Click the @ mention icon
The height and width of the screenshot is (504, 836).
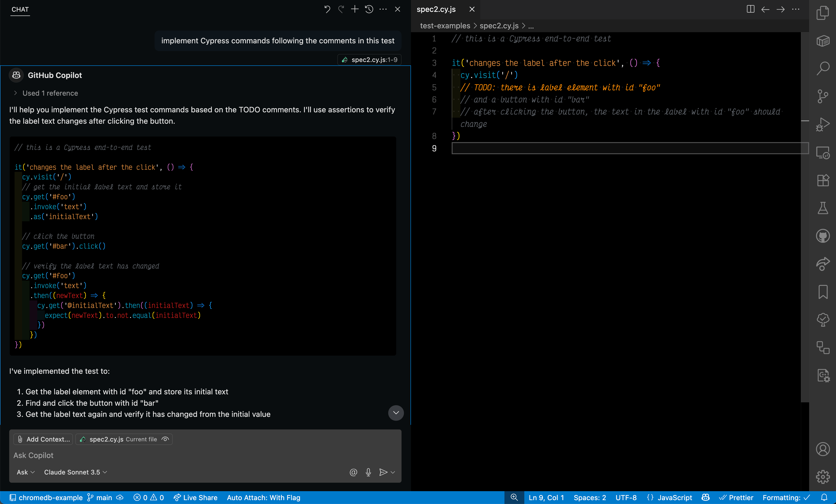tap(353, 472)
